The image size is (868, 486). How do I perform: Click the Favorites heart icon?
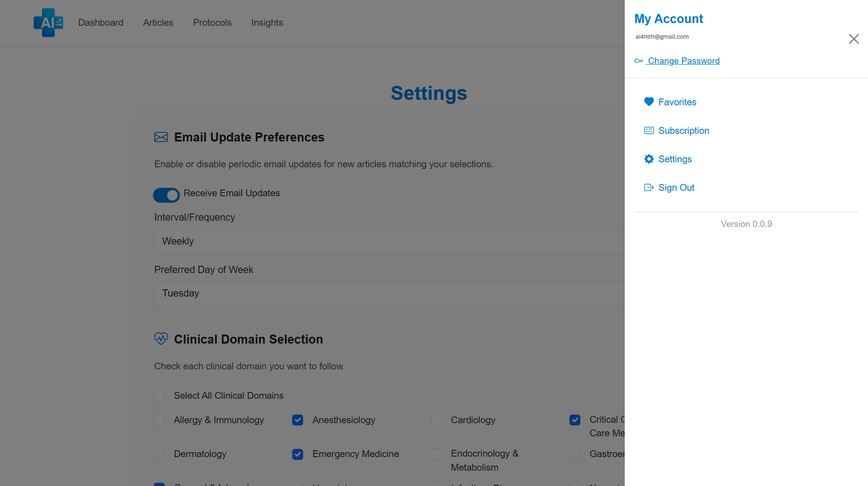point(649,102)
